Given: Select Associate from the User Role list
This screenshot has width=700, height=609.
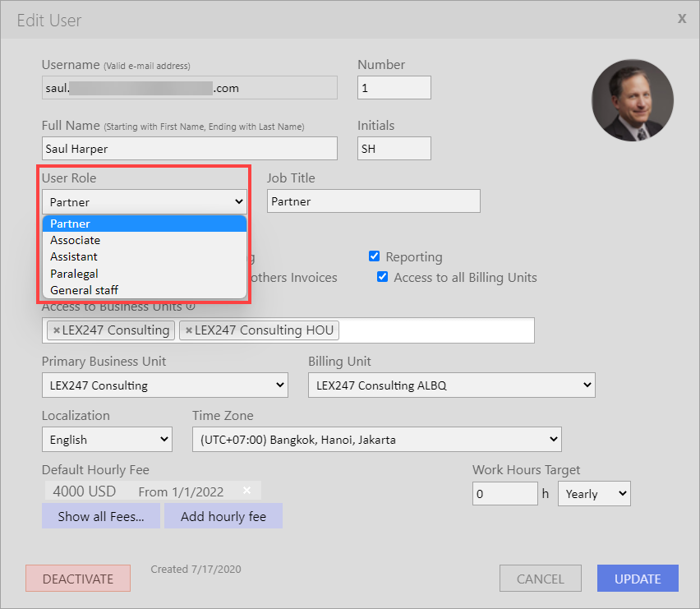Looking at the screenshot, I should 76,240.
